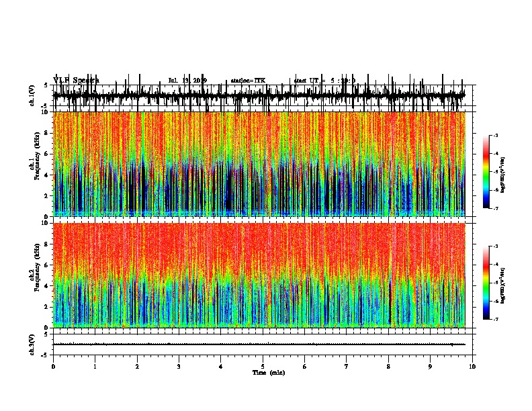Click the time axis tick label 1
This screenshot has height=411, width=532.
(95, 367)
